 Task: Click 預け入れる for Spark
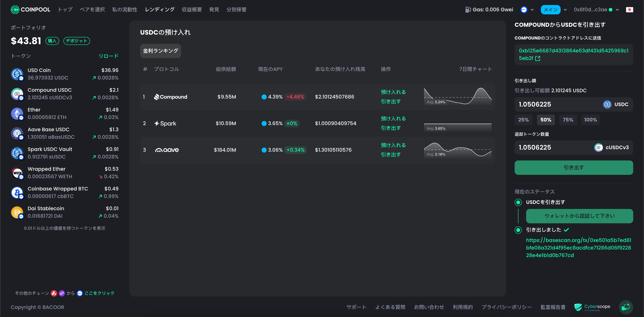coord(393,119)
